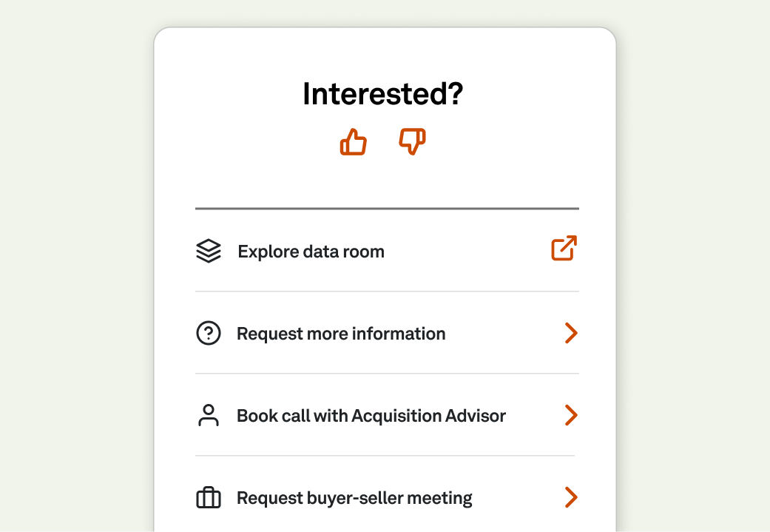Select the person icon beside Book call option
Screen dimensions: 770x532
209,415
